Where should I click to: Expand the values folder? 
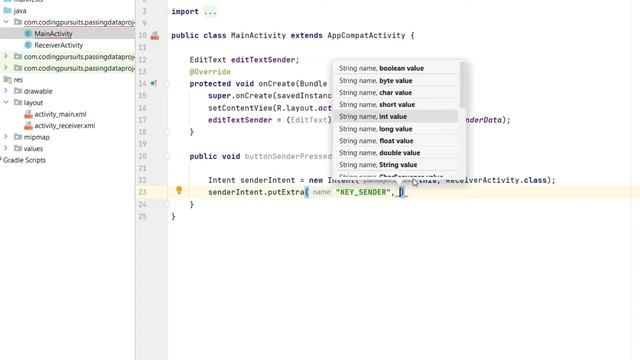click(x=6, y=148)
